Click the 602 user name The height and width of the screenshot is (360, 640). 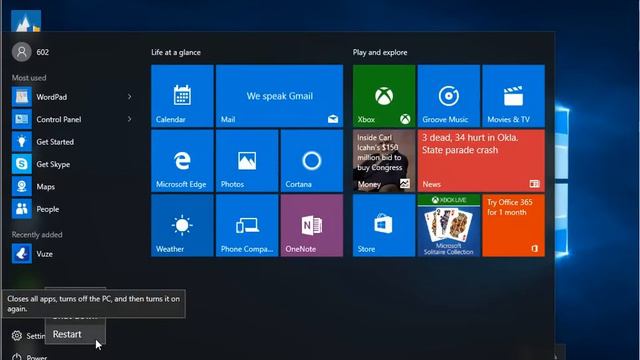(x=42, y=52)
